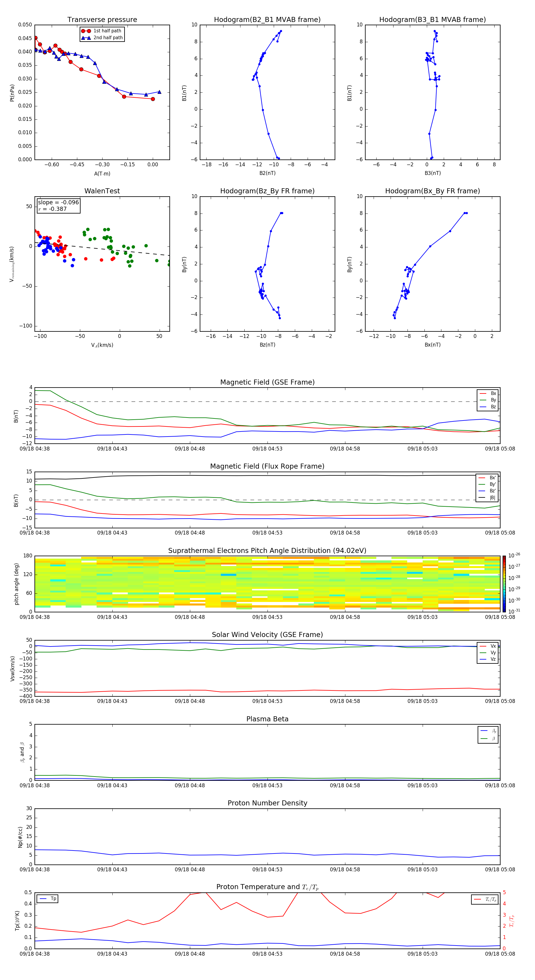Select the "slope = -0.096" annotation
The image size is (535, 980).
coord(58,203)
